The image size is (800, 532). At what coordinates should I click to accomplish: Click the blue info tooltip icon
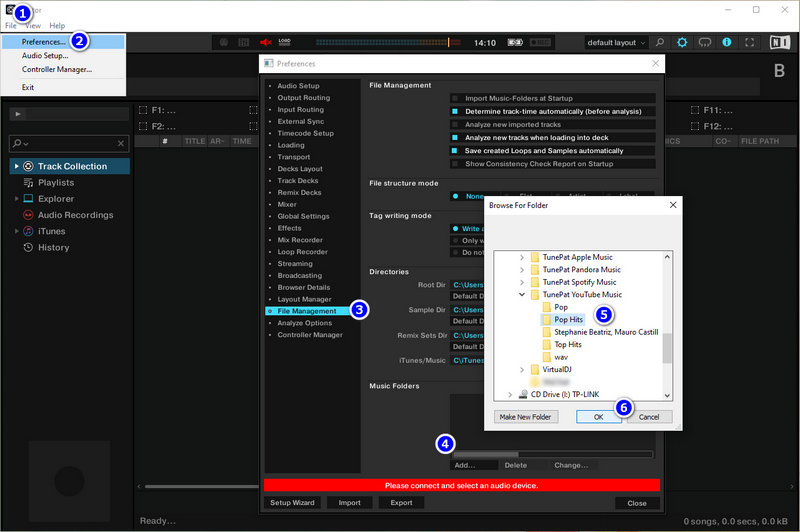727,42
